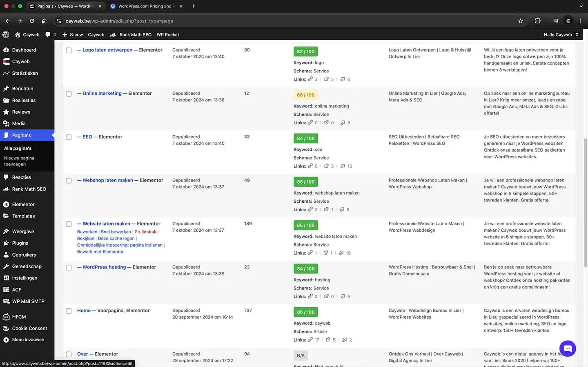Tick the checkbox for the Home page

point(69,311)
